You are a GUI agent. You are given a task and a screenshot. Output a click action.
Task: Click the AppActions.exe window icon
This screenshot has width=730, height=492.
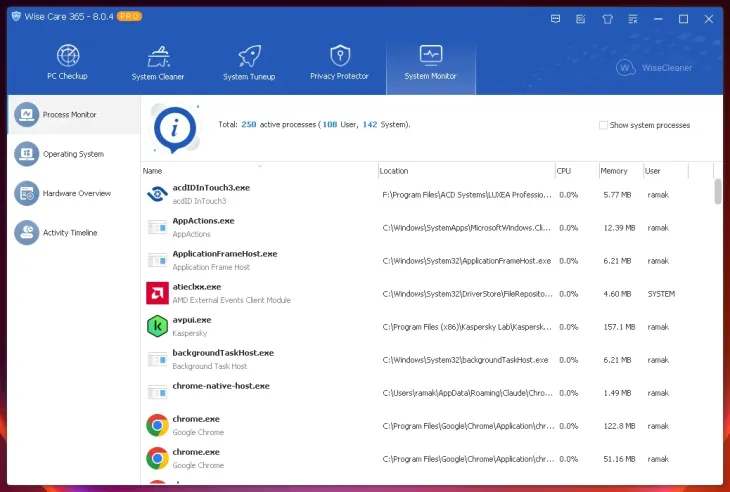tap(157, 227)
